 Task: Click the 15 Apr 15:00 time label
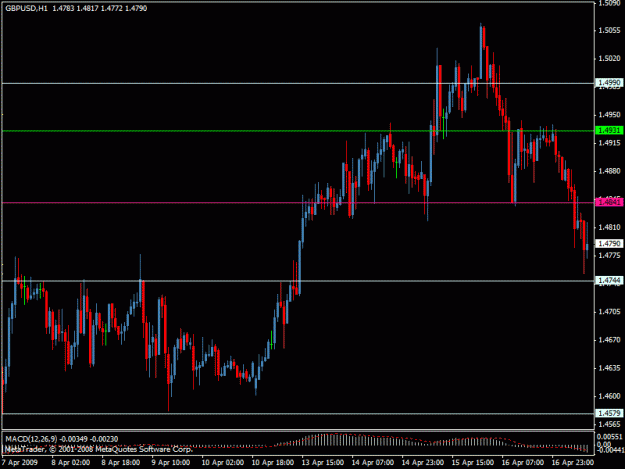[473, 463]
